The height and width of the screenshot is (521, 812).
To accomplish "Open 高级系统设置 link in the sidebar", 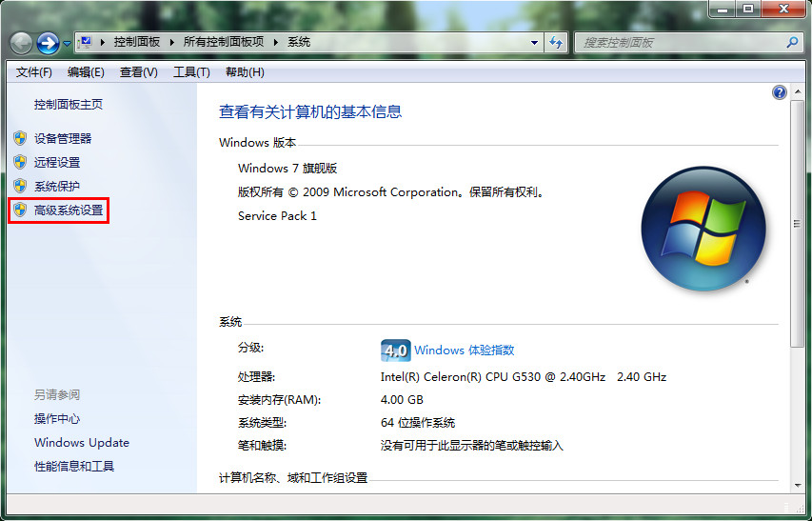I will 69,210.
